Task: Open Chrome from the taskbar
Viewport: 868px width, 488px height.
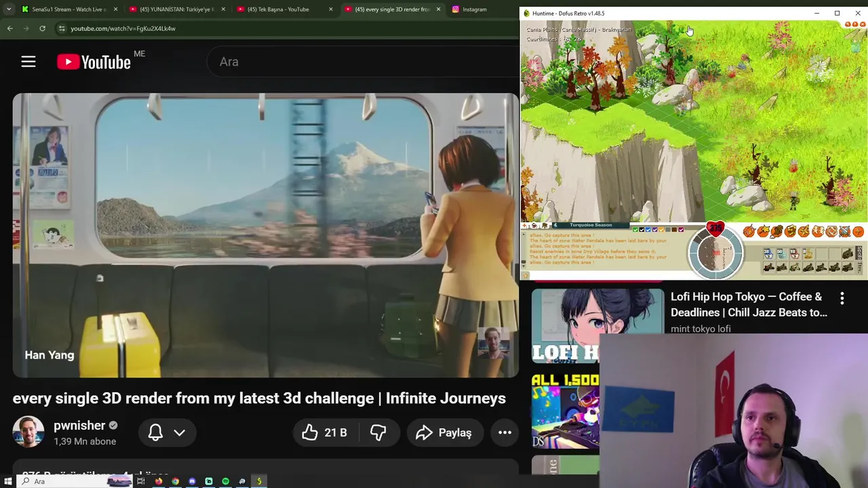Action: (x=175, y=481)
